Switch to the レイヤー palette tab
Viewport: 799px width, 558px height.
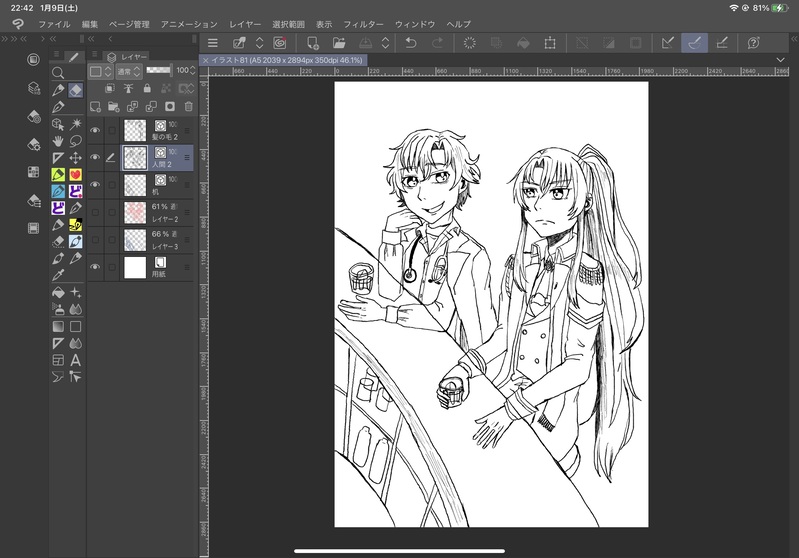pyautogui.click(x=127, y=57)
